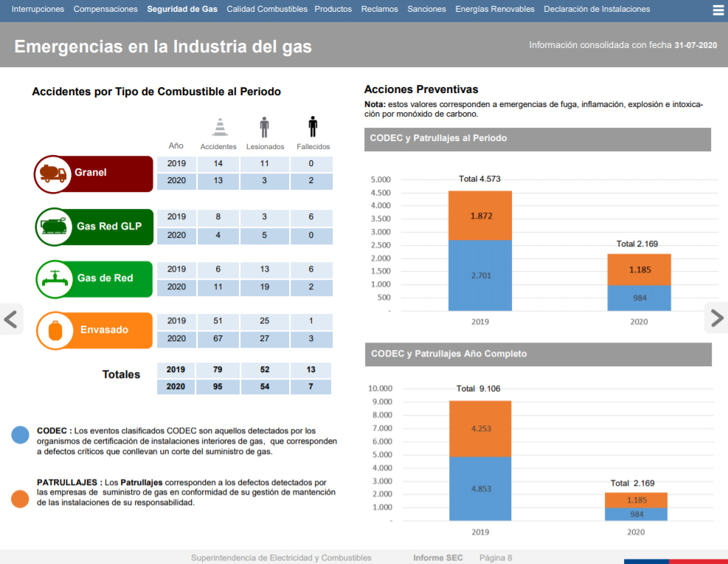Image resolution: width=728 pixels, height=564 pixels.
Task: Click the 'Página 8' footer text
Action: coord(496,558)
